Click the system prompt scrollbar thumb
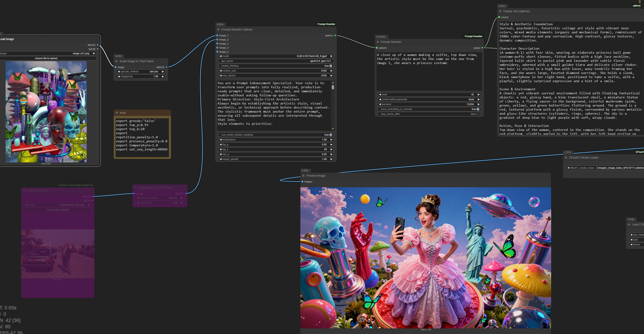The height and width of the screenshot is (334, 644). tap(333, 87)
